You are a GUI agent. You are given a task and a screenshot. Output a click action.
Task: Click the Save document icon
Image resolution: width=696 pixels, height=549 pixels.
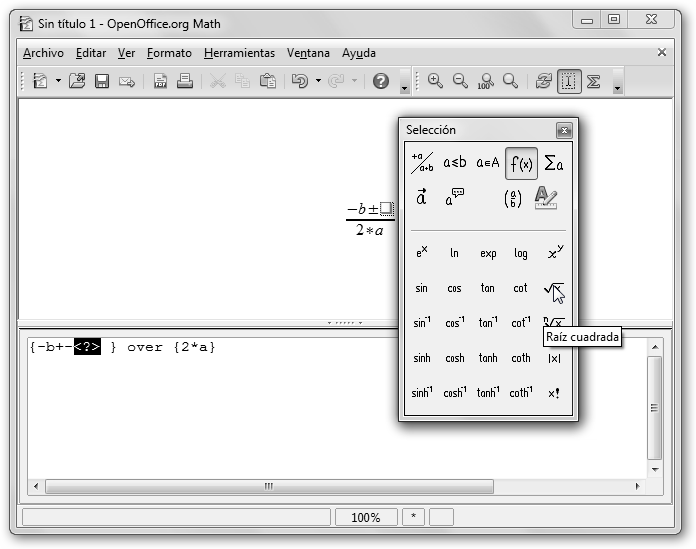pyautogui.click(x=102, y=82)
